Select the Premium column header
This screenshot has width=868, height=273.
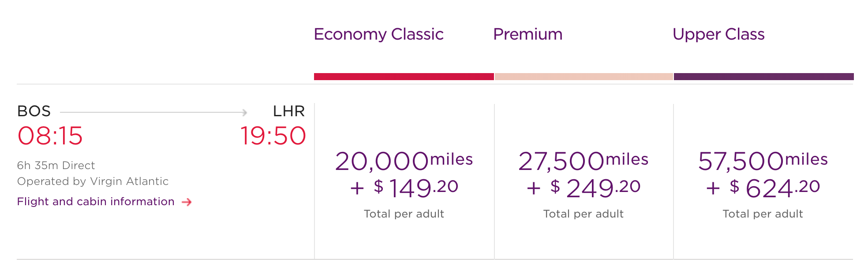tap(528, 34)
